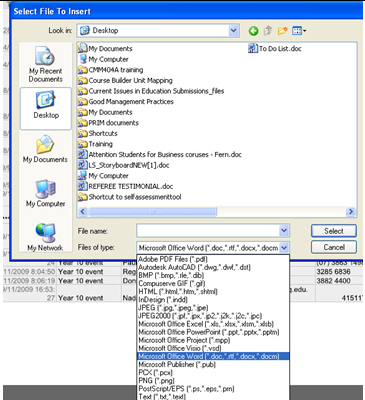365x400 pixels.
Task: Click file list scrollbar left arrow
Action: pyautogui.click(x=83, y=212)
